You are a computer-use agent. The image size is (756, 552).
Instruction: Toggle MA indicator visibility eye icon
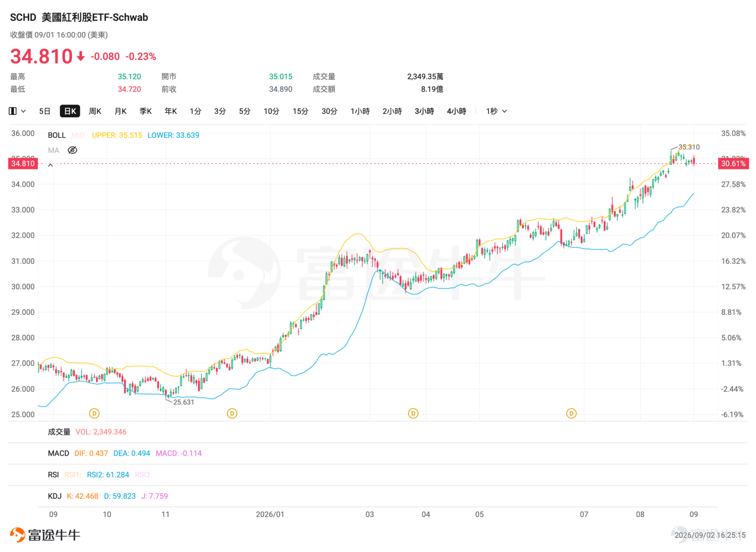(72, 150)
